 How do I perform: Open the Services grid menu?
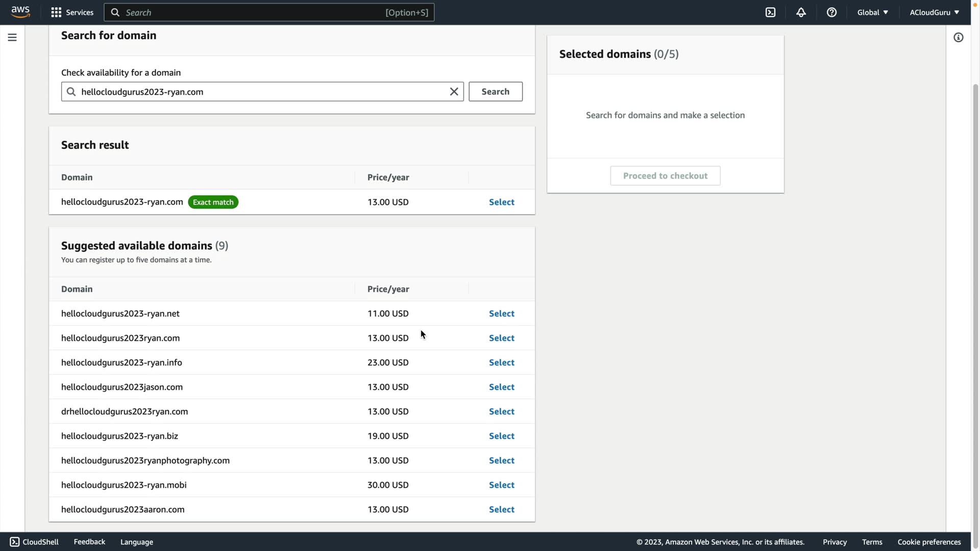pos(72,12)
